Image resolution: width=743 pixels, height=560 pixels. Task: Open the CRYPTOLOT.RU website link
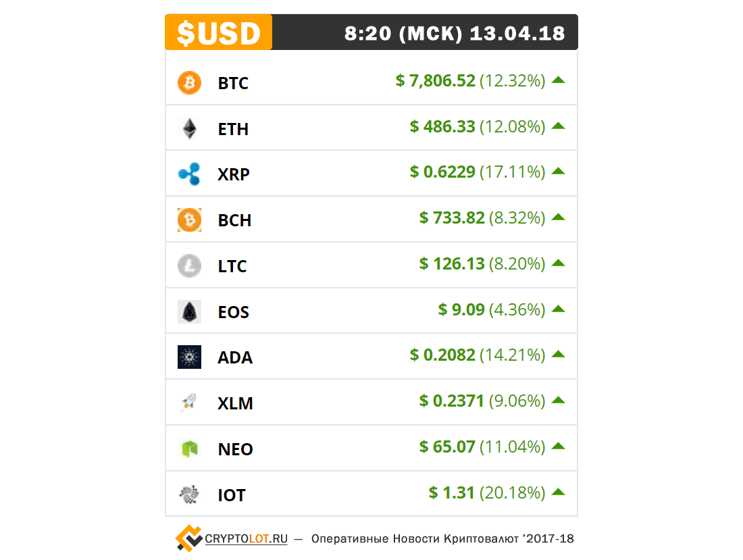coord(246,539)
